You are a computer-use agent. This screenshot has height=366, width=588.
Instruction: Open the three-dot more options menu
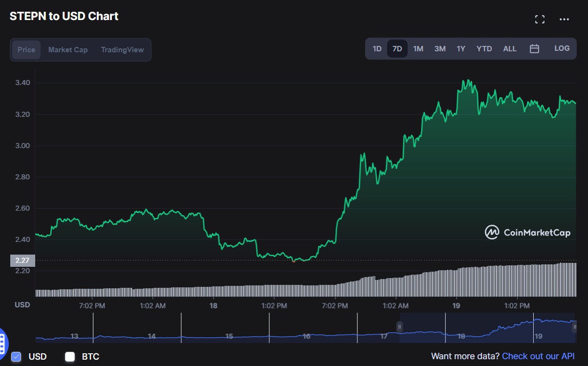coord(564,20)
